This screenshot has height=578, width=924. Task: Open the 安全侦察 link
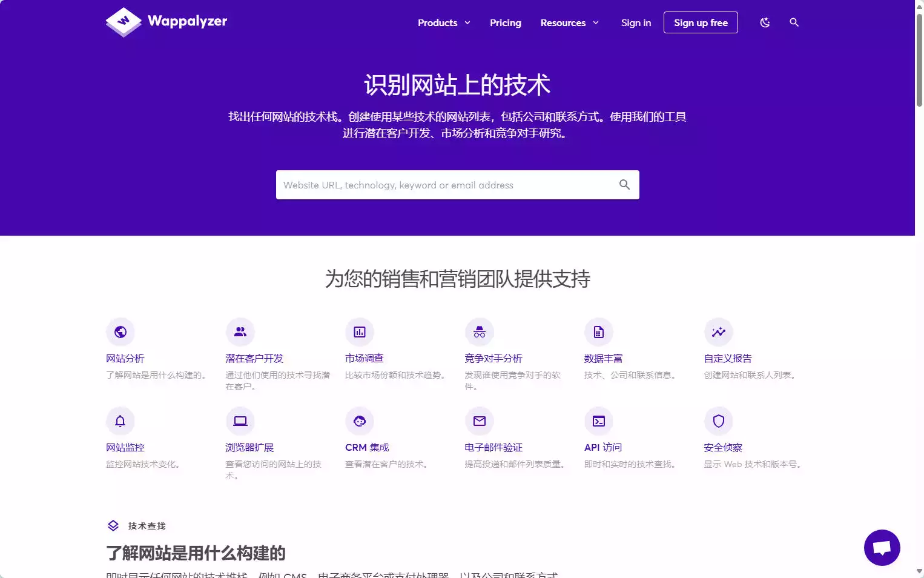pyautogui.click(x=723, y=448)
